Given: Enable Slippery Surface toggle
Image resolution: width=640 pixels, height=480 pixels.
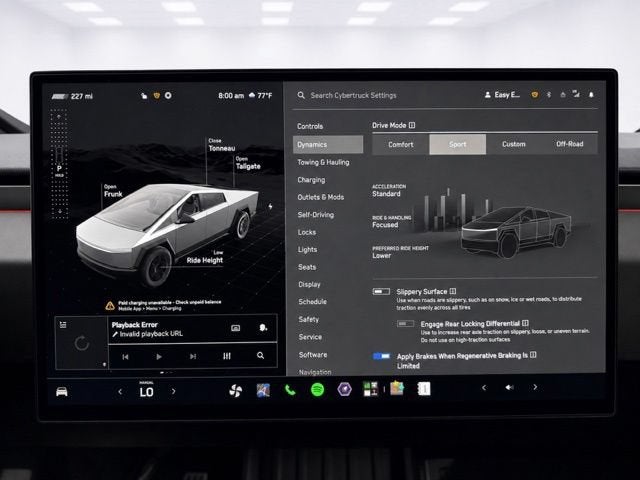Looking at the screenshot, I should tap(381, 292).
